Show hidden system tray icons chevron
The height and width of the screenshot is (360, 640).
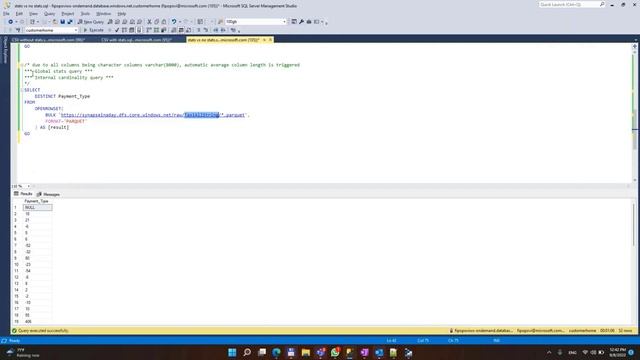coord(549,352)
